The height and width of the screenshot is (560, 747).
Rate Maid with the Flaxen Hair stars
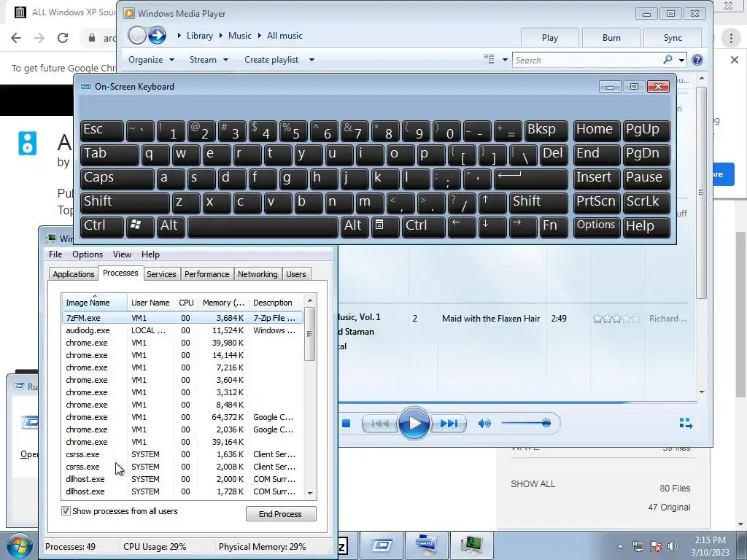coord(616,319)
